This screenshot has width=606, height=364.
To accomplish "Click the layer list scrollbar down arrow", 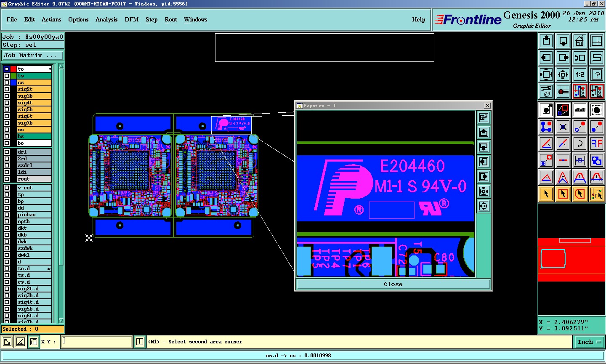I will [61, 320].
